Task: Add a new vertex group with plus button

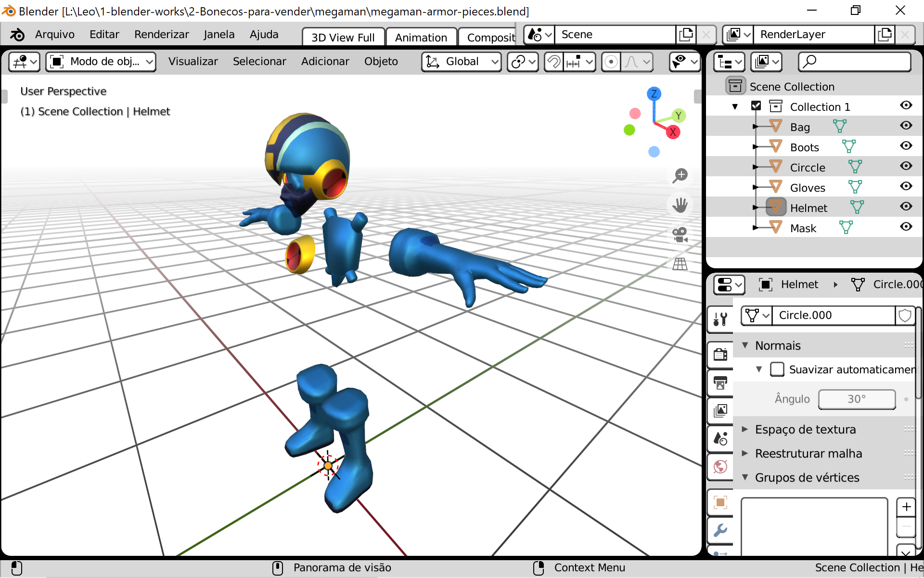Action: click(906, 507)
